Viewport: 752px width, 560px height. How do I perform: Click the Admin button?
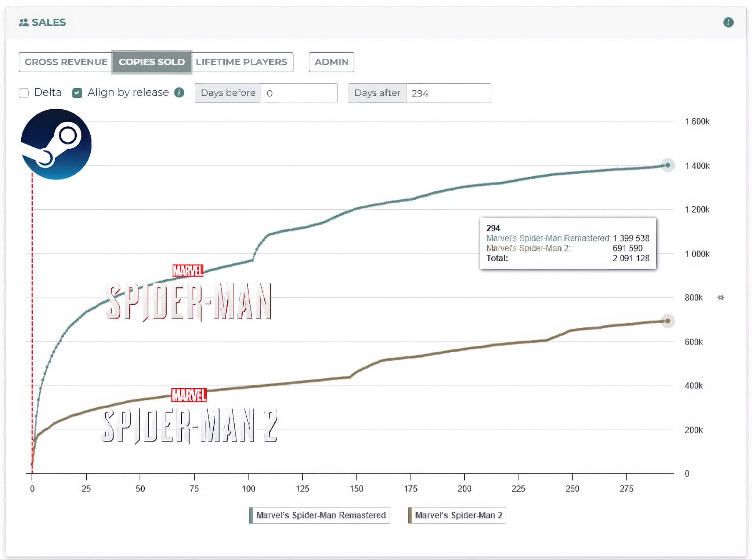pos(331,62)
